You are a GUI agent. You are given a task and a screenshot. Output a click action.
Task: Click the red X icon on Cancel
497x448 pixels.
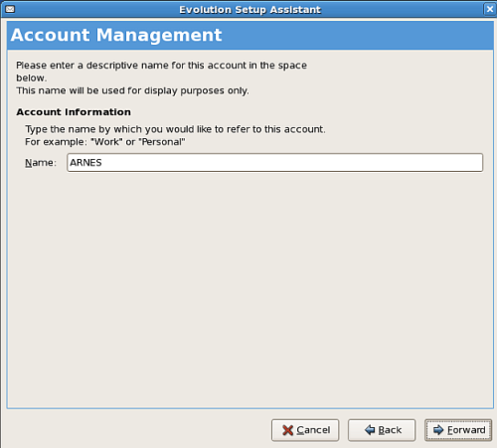pos(287,430)
